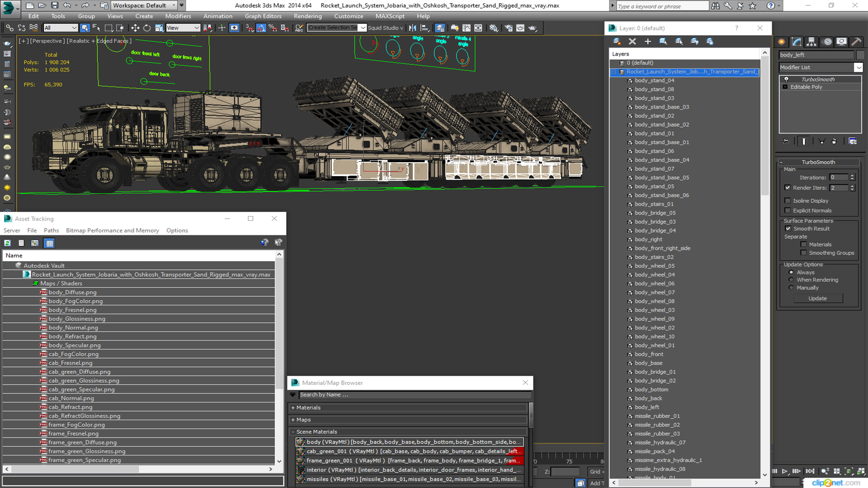Open the Modifier List dropdown
Viewport: 868px width, 488px height.
coord(858,67)
